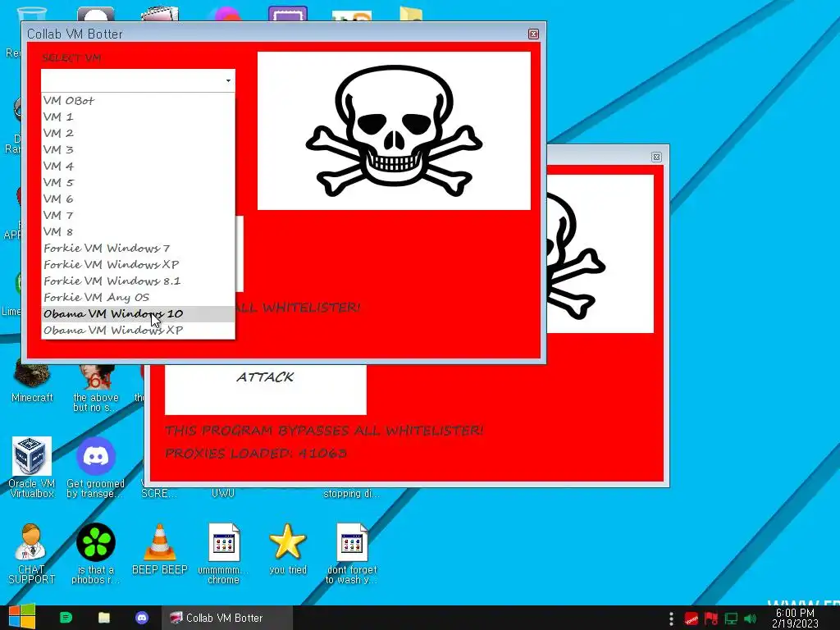840x630 pixels.
Task: Click the red flag tray icon
Action: pyautogui.click(x=711, y=619)
